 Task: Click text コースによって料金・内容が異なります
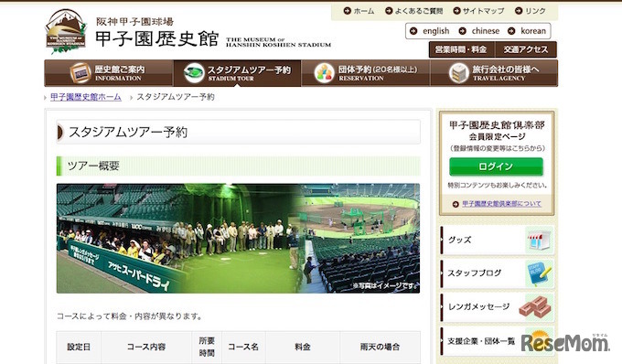[x=130, y=316]
